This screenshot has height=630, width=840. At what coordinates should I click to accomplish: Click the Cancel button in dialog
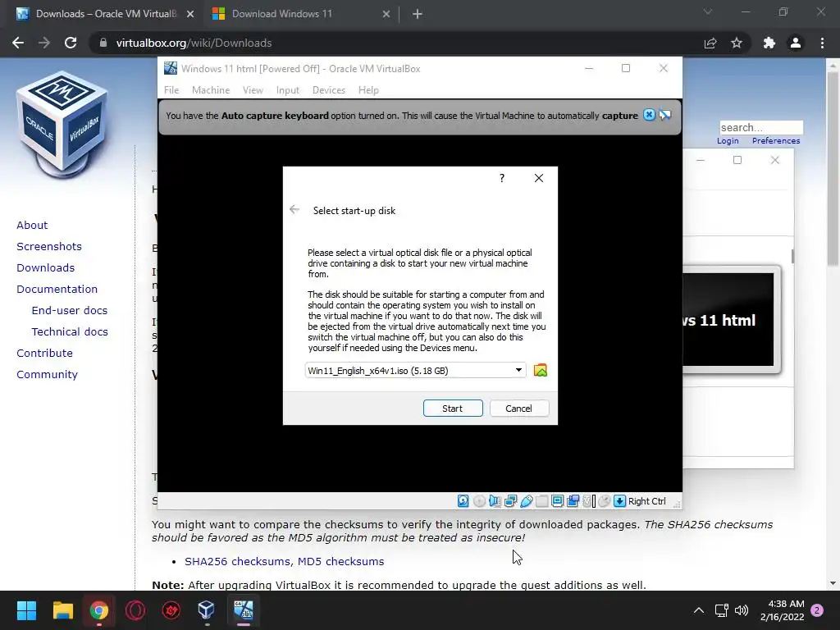click(x=519, y=409)
